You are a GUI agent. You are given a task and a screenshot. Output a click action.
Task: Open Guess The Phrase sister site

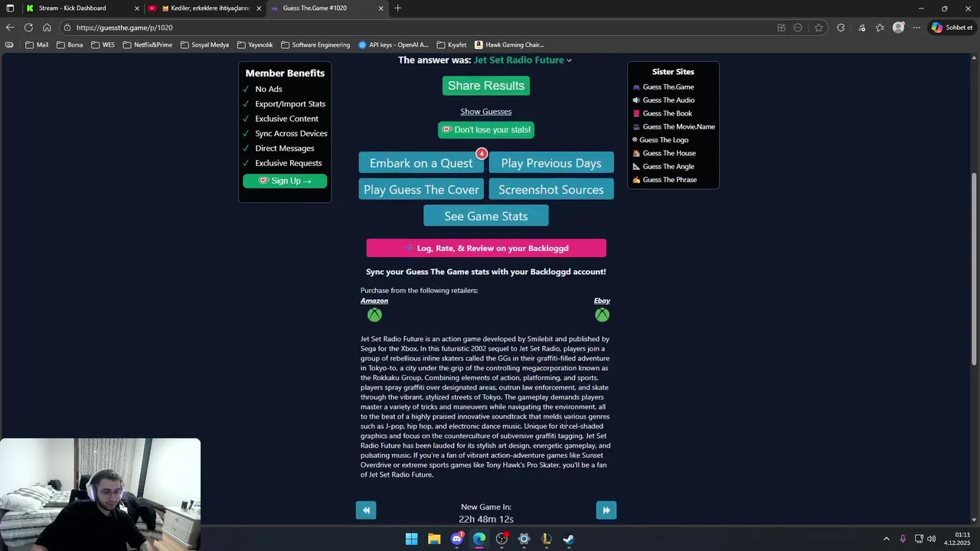click(x=665, y=180)
